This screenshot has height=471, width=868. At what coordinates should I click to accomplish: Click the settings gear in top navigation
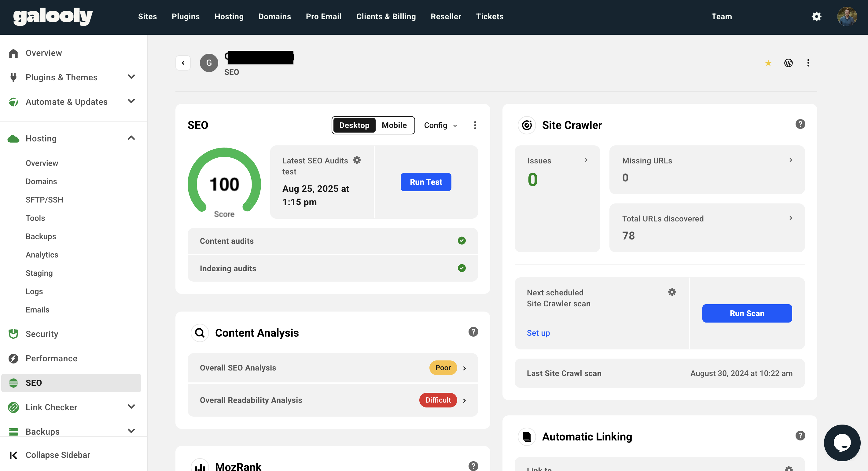(816, 16)
